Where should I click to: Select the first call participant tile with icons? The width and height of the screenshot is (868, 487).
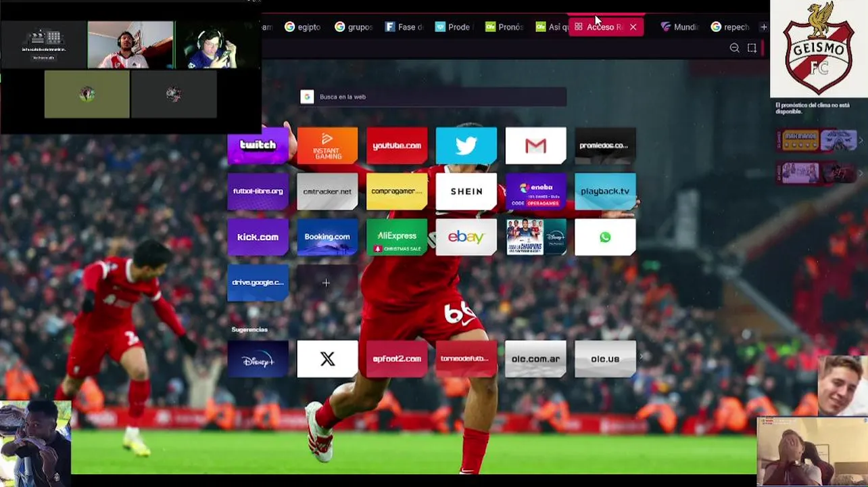(x=44, y=45)
